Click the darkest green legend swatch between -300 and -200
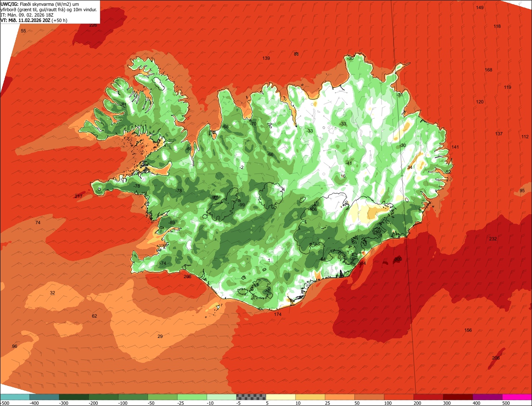 (x=74, y=397)
